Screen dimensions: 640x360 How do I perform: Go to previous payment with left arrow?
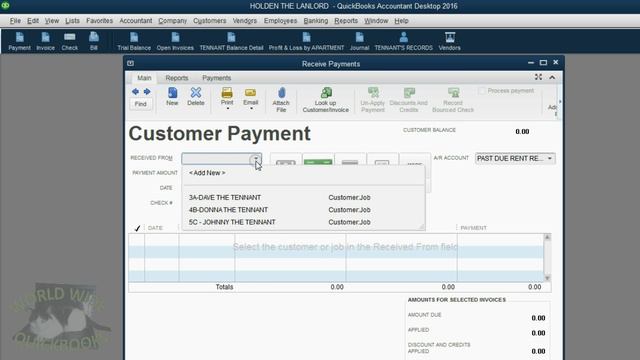click(x=135, y=91)
